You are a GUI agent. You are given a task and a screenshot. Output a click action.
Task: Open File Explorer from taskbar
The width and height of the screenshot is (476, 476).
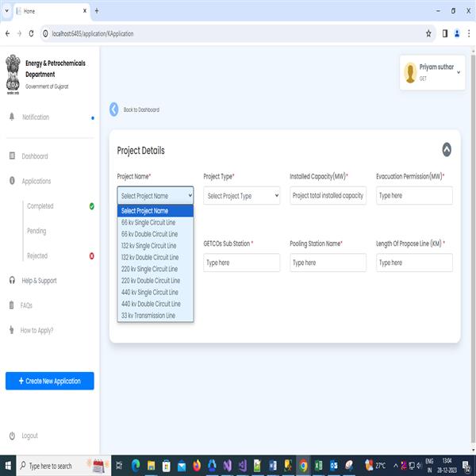tap(151, 466)
